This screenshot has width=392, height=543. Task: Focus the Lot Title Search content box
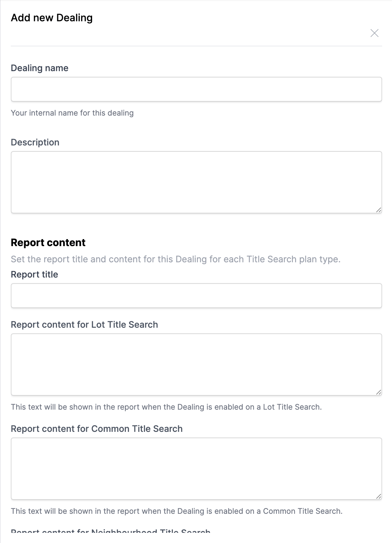tap(196, 364)
